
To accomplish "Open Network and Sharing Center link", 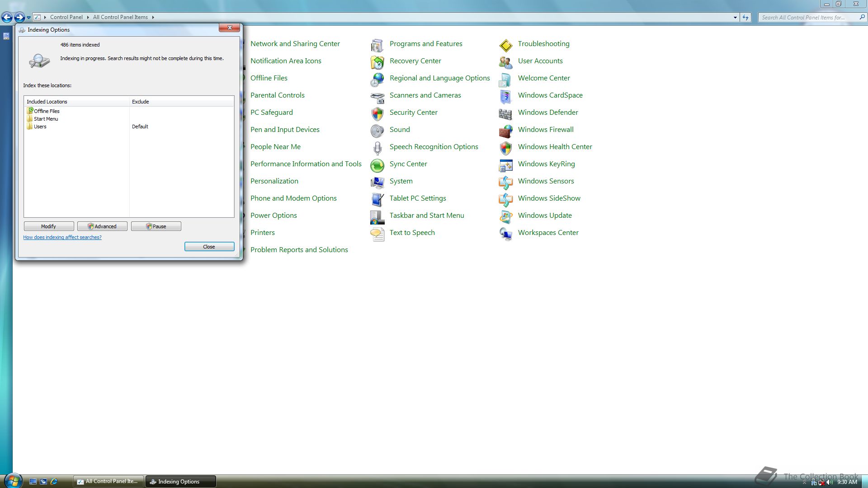I will tap(295, 44).
